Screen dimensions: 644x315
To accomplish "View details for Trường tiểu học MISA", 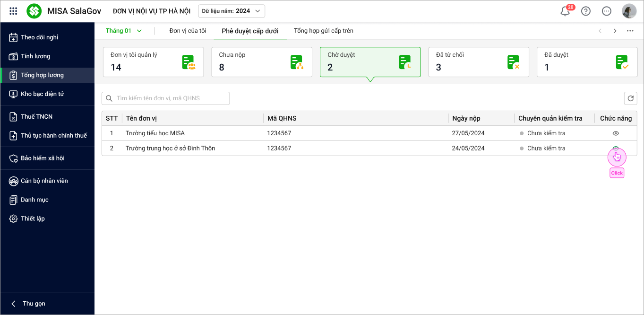I will tap(616, 133).
